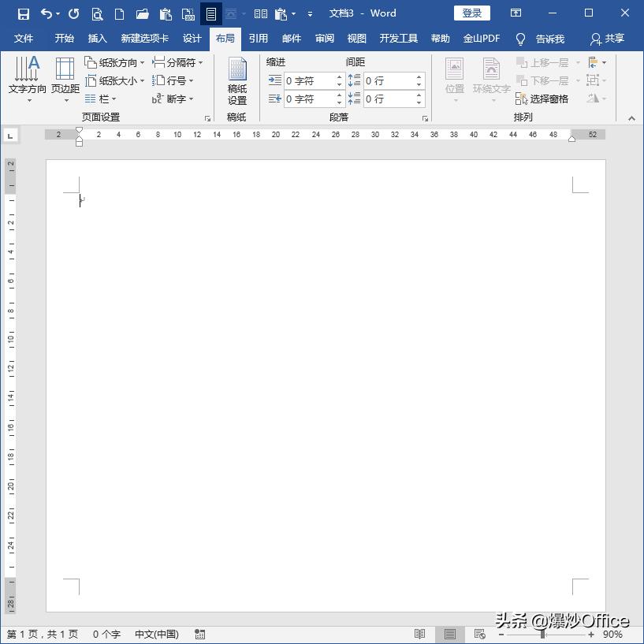Screen dimensions: 644x644
Task: Open the Orientation (纸张方向) dropdown
Action: click(x=114, y=62)
